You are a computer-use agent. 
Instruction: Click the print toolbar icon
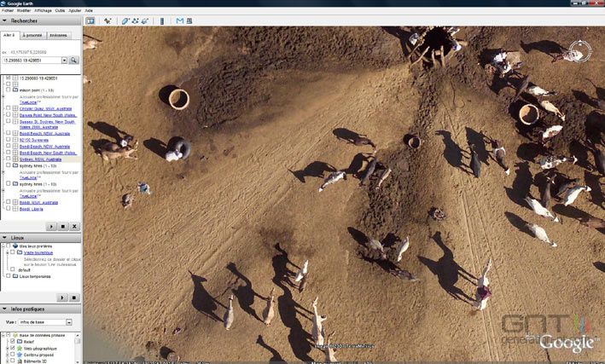pyautogui.click(x=189, y=20)
